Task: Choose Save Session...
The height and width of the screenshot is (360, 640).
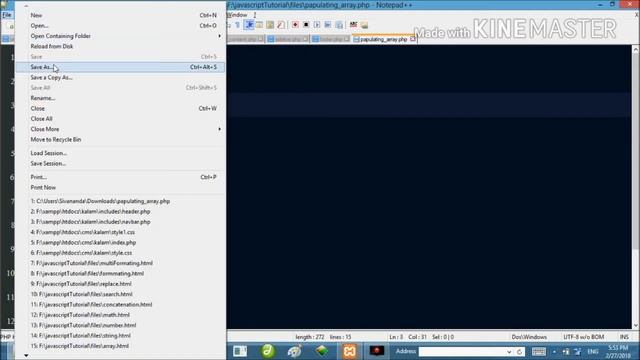Action: tap(120, 163)
